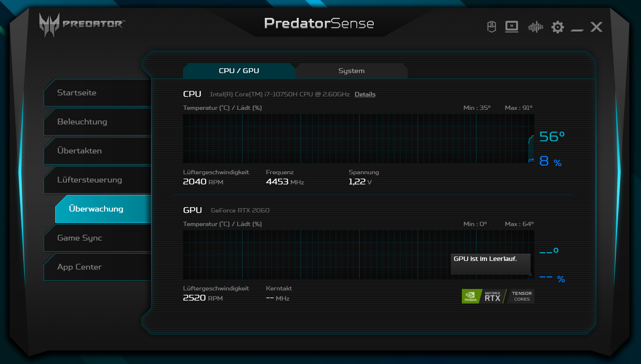Switch to the CPU / GPU tab

239,71
